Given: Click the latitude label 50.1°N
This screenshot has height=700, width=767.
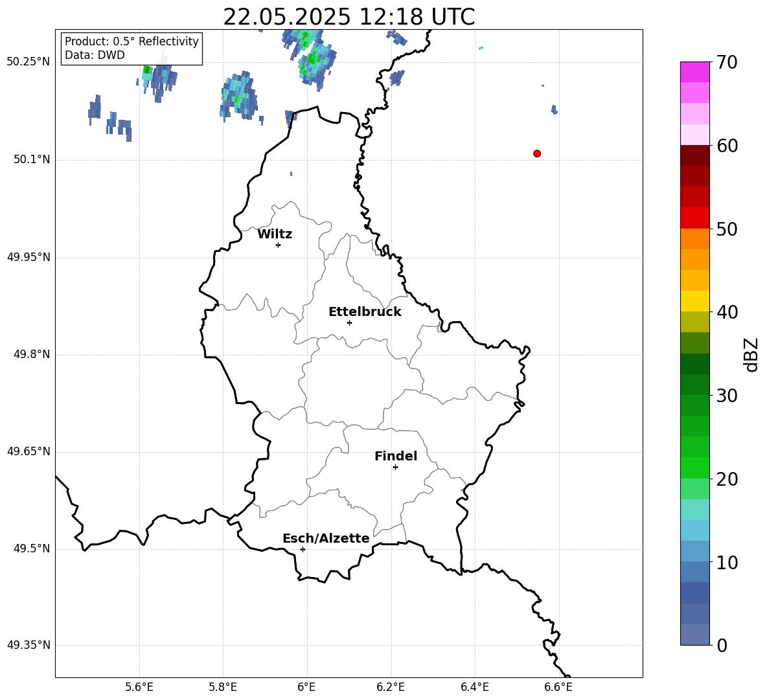Looking at the screenshot, I should click(32, 159).
